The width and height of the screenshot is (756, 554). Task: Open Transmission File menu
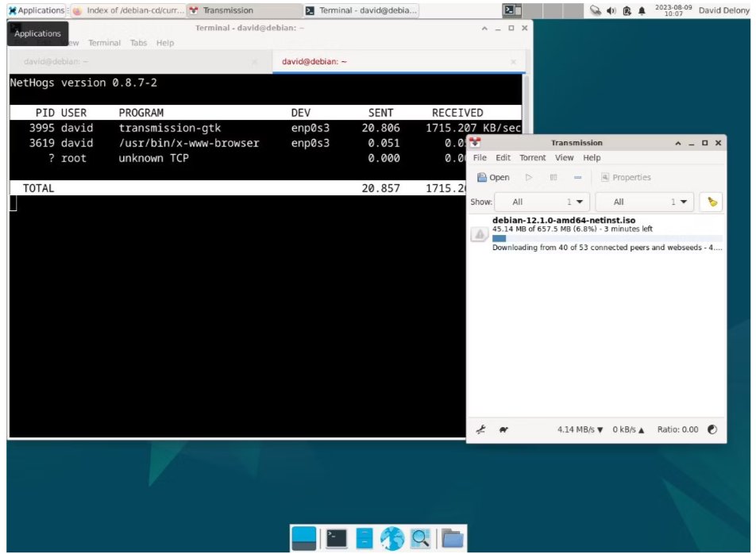coord(480,157)
